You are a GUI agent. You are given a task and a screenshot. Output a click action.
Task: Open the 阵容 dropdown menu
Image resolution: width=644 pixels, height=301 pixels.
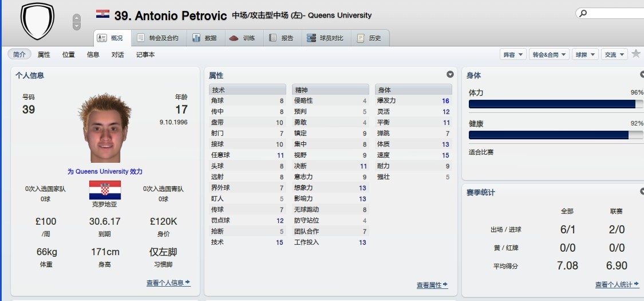(x=512, y=54)
